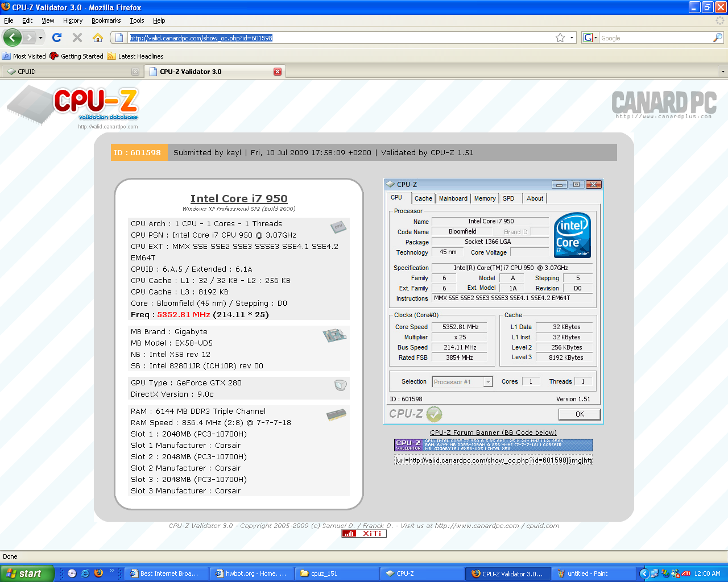This screenshot has width=728, height=582.
Task: Select the About tab in CPU-Z image
Action: tap(535, 198)
